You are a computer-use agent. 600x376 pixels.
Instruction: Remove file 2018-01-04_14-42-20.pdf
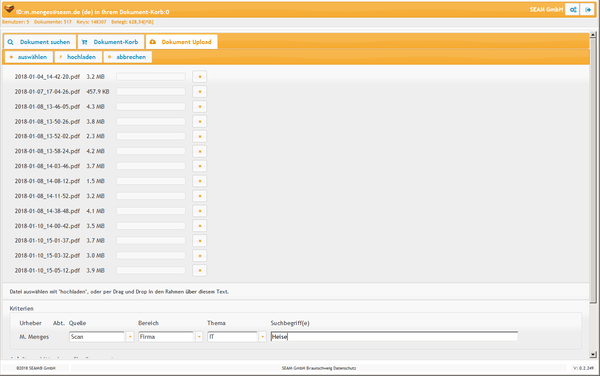click(x=199, y=77)
